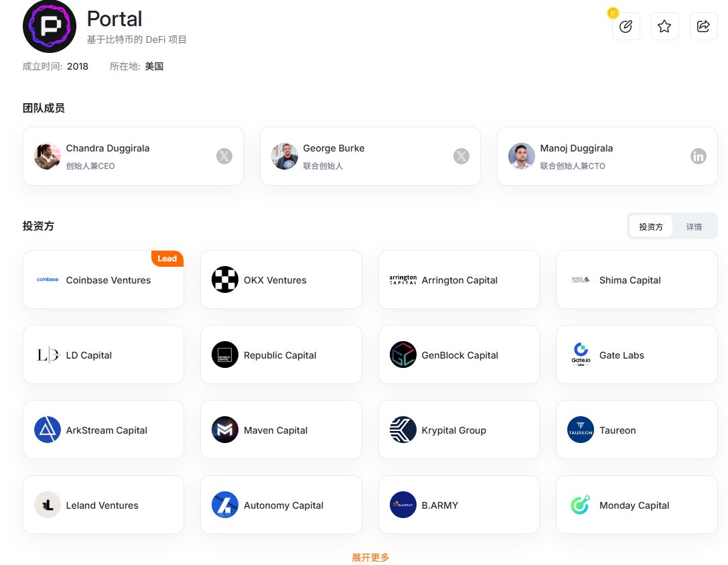The image size is (728, 565).
Task: Click the share icon at top right
Action: click(703, 26)
